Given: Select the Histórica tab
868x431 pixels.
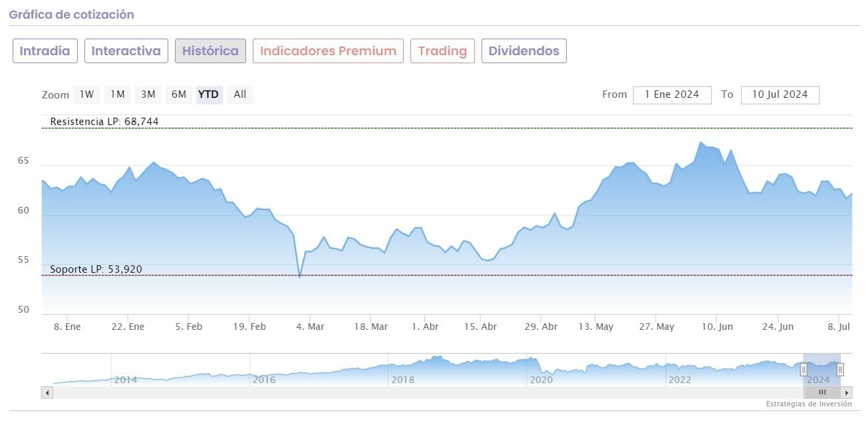Looking at the screenshot, I should pyautogui.click(x=210, y=51).
